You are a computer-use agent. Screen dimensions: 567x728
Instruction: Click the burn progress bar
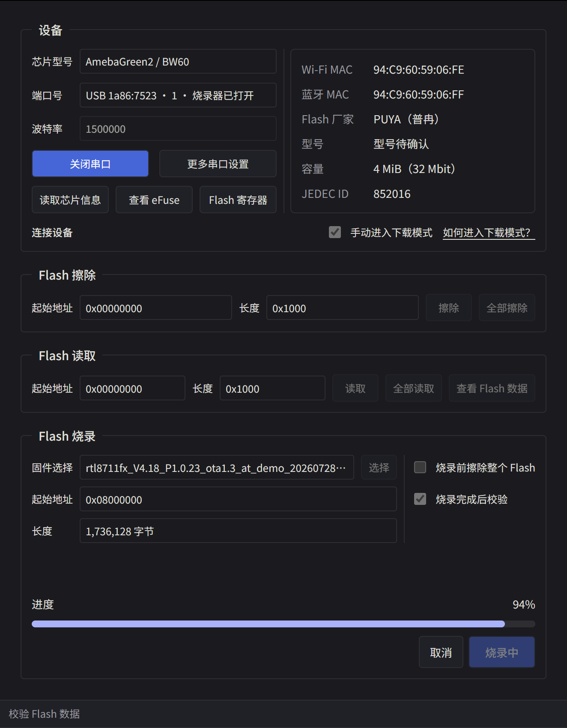[x=283, y=624]
